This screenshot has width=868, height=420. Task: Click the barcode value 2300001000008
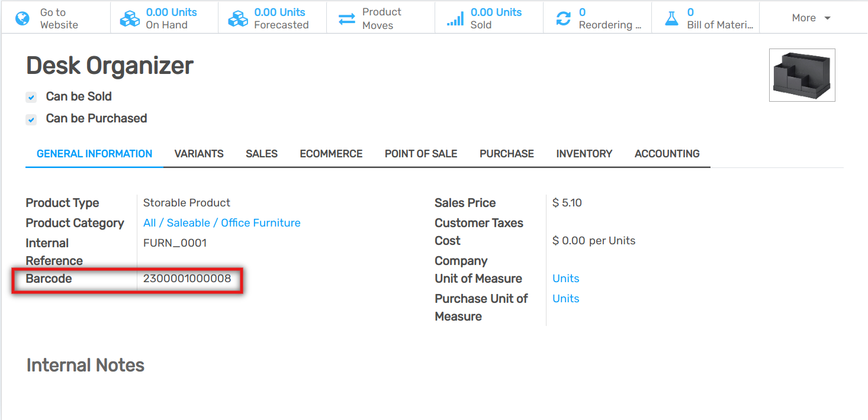pos(187,279)
